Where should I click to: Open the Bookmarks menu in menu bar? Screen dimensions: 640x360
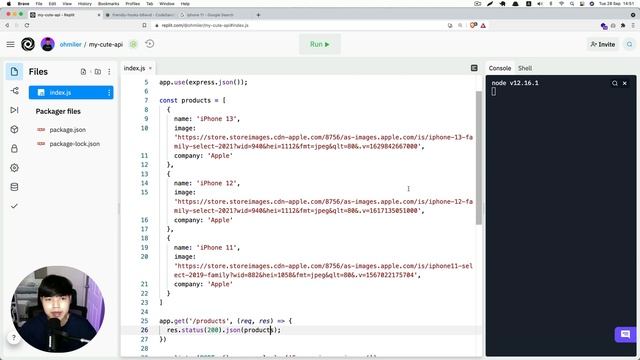(109, 4)
